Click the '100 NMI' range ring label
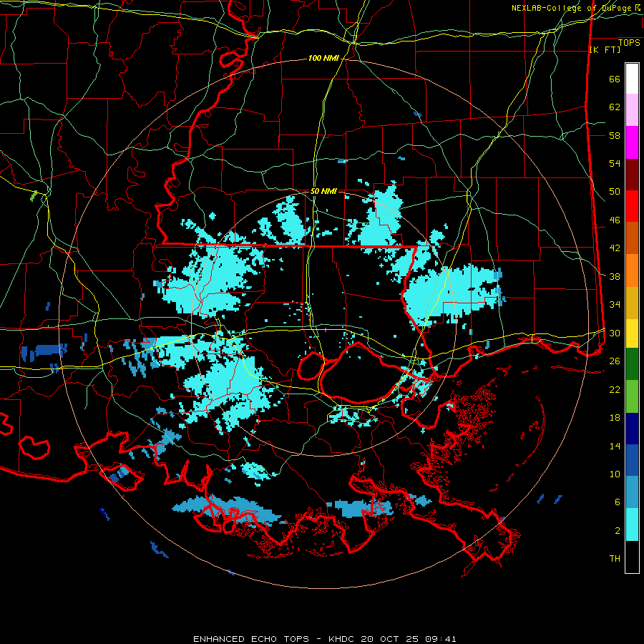Image resolution: width=644 pixels, height=644 pixels. 323,59
